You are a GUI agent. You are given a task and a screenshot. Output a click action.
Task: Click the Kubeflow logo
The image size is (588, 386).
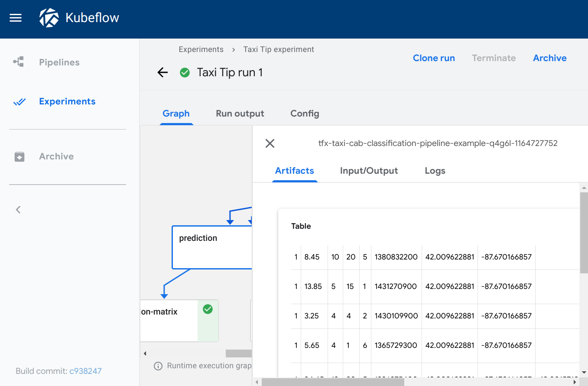[x=50, y=18]
